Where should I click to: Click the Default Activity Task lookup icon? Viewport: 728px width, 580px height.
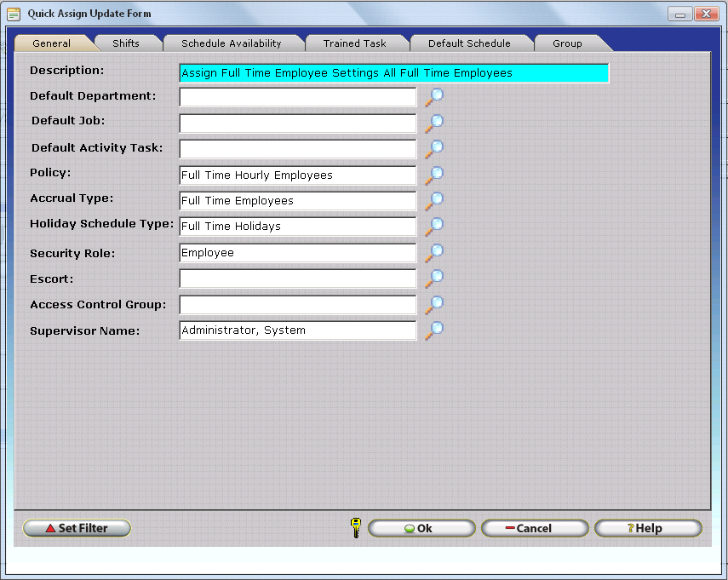(434, 149)
